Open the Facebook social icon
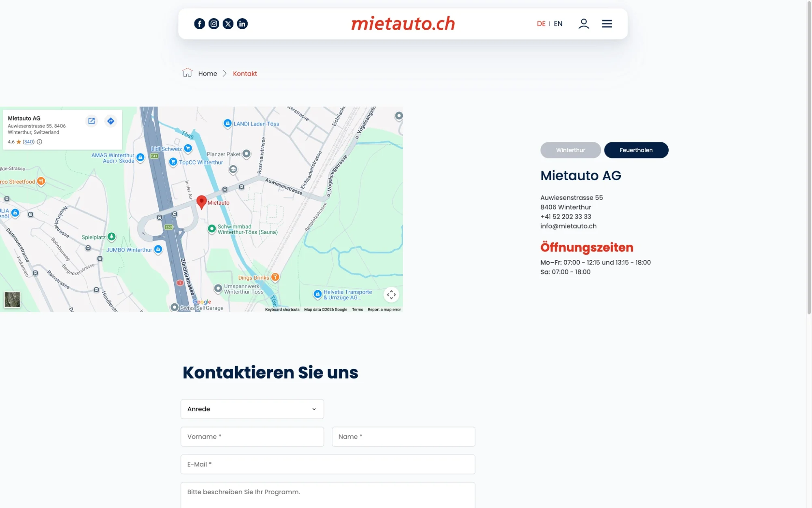The width and height of the screenshot is (812, 508). click(x=199, y=24)
